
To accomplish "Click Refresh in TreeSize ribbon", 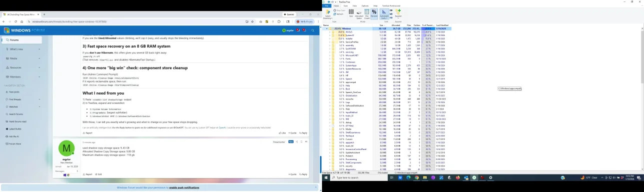I will pos(339,14).
